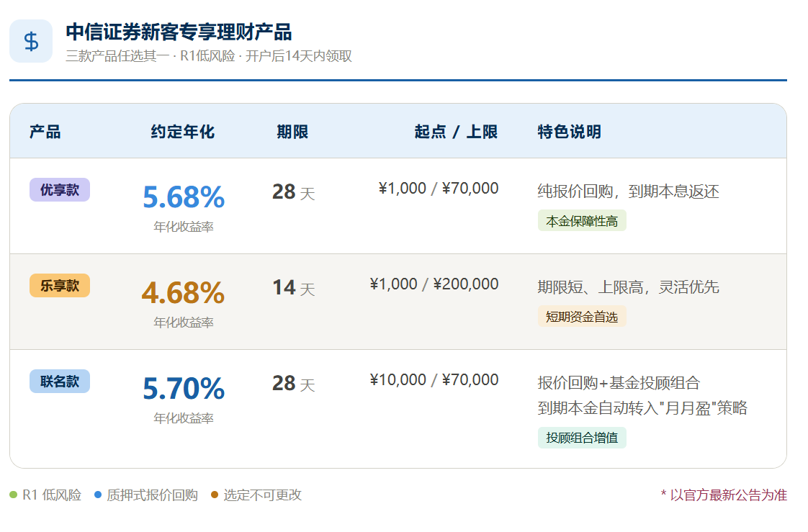
Task: Click 年化收益率 label under 5.68%
Action: pos(184,227)
